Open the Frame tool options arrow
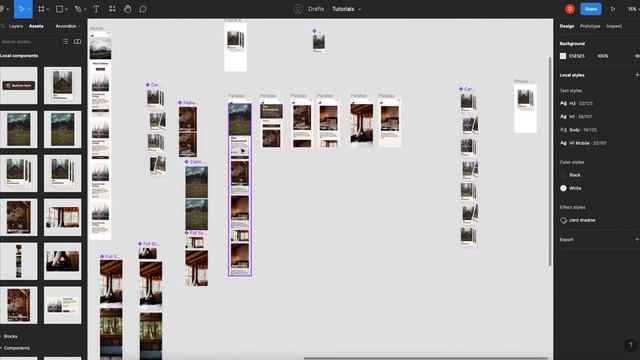Viewport: 640px width, 360px height. pos(48,9)
